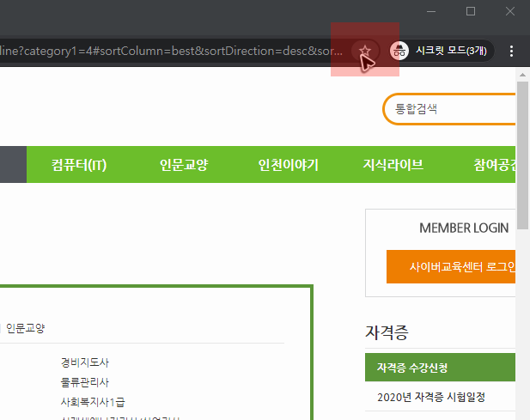This screenshot has height=420, width=530.
Task: Open the incognito mode (시크릿 모드) indicator
Action: click(442, 51)
